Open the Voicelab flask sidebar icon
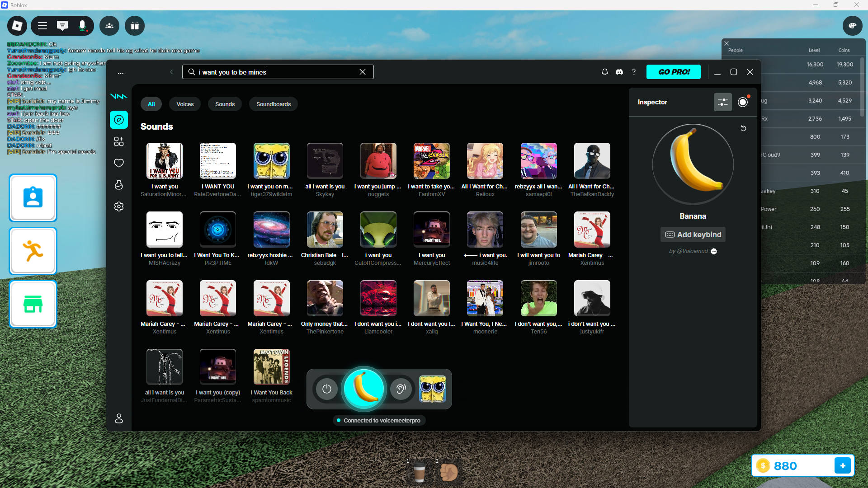Screen dimensions: 868x488 coord(119,185)
